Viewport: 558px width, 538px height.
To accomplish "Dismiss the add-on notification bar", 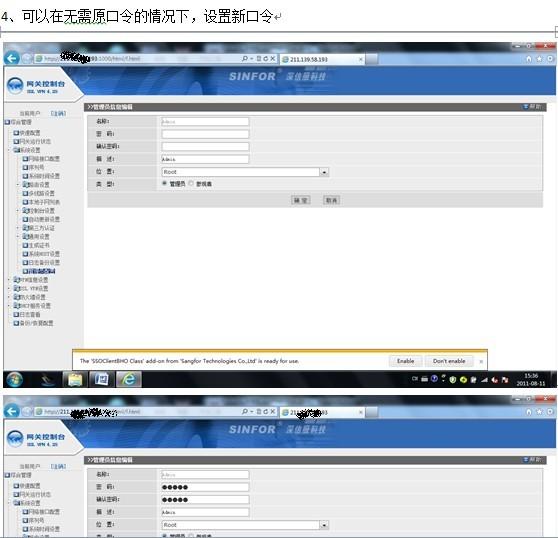I will [x=481, y=361].
